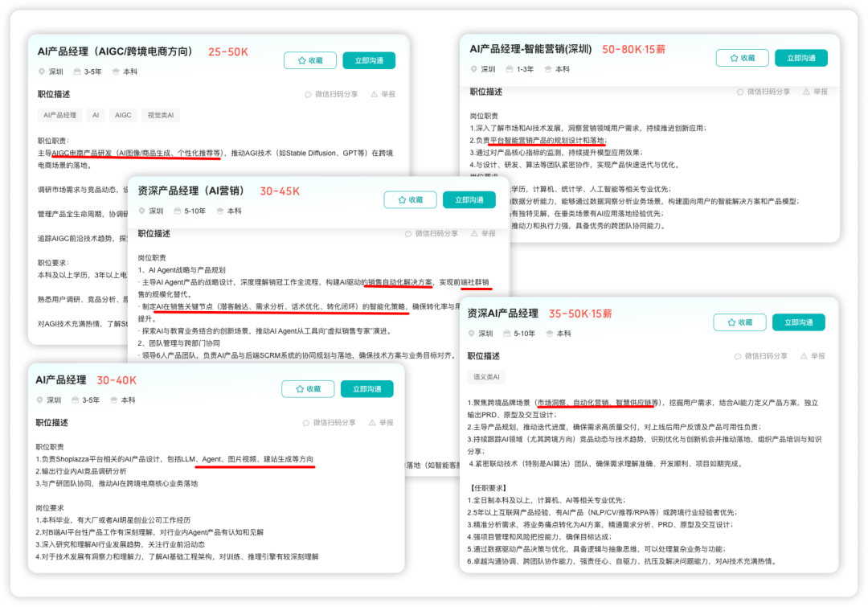Click the salary text 25-50K
Screen dimensions: 868x607
[x=228, y=52]
